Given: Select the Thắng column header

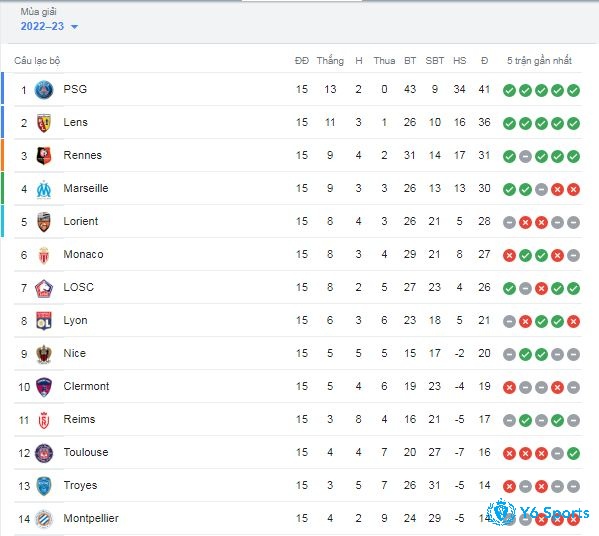Looking at the screenshot, I should tap(330, 60).
